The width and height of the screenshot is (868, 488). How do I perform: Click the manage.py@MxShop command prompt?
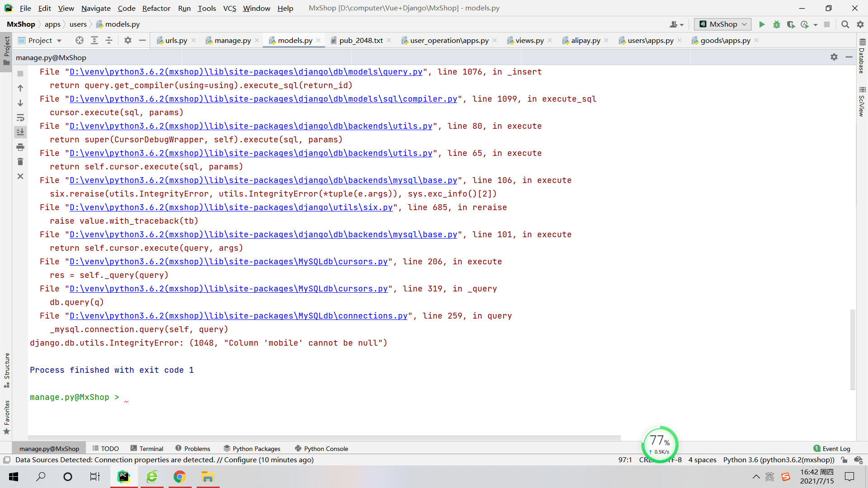(x=75, y=397)
